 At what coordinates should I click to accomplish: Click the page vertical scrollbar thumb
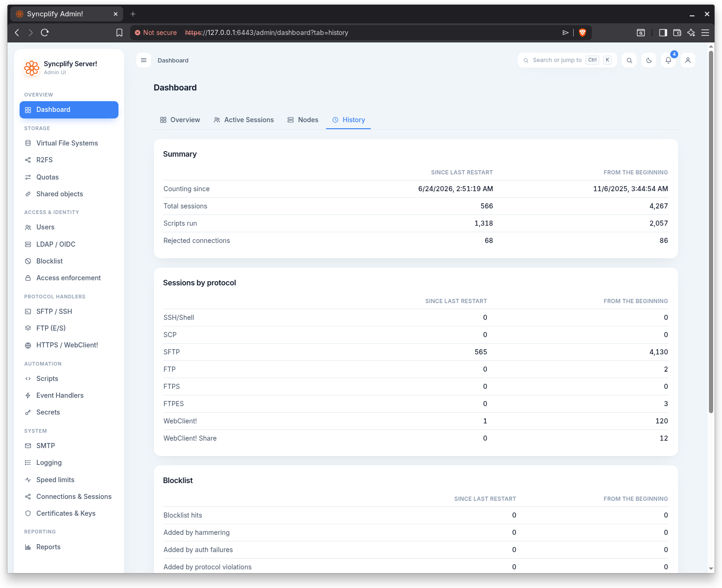[x=711, y=232]
